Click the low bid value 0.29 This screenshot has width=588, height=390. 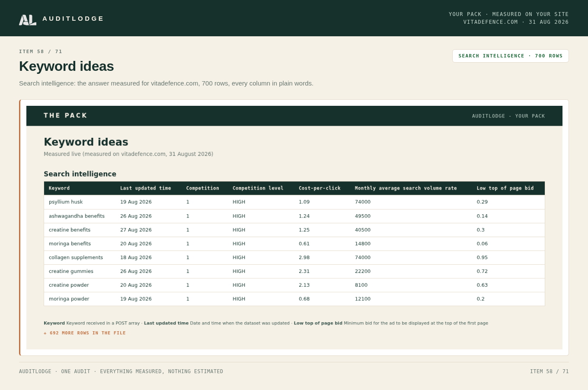click(482, 202)
